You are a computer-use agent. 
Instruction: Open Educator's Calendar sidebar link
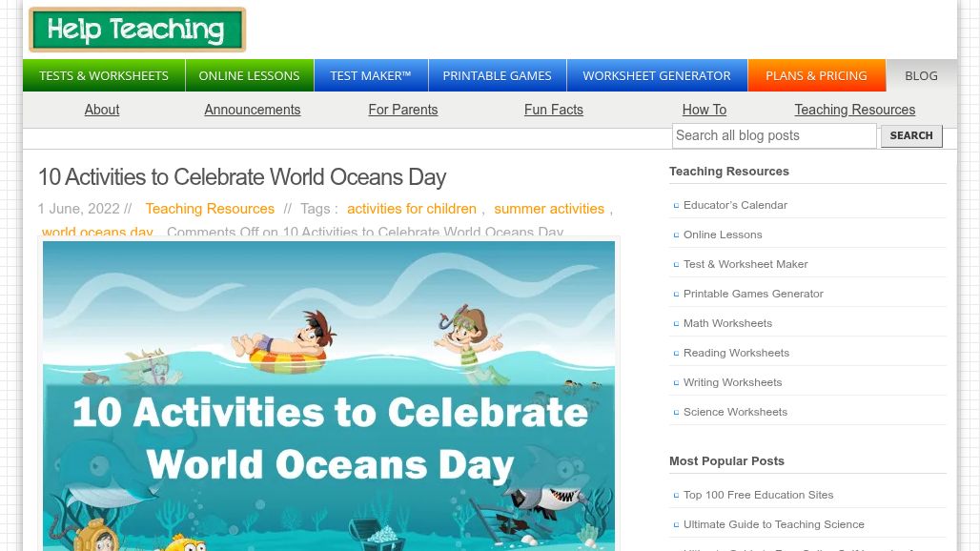click(735, 205)
